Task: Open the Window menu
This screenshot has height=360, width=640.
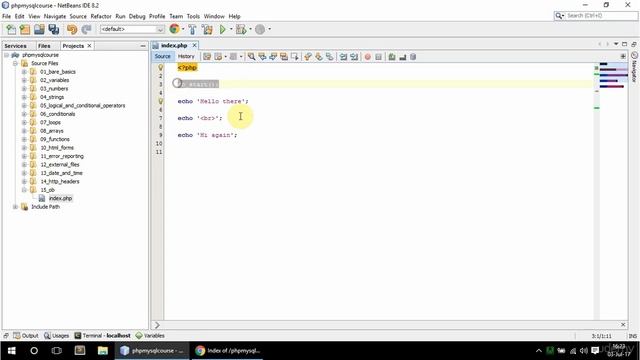Action: 214,16
